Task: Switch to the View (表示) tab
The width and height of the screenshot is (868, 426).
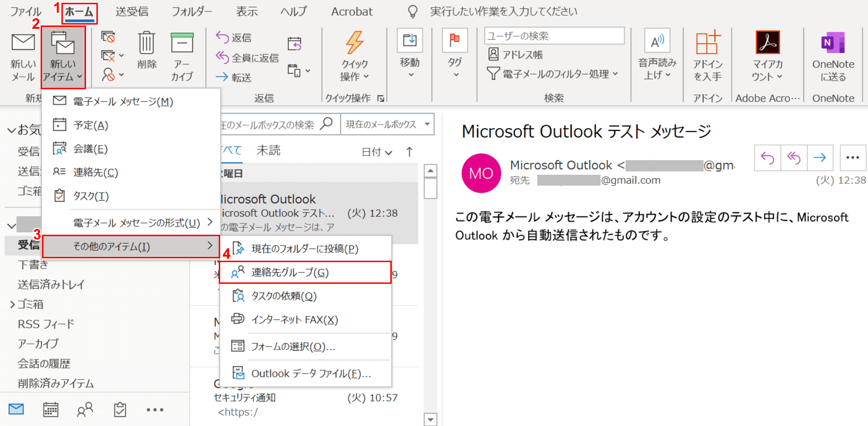Action: click(x=247, y=11)
